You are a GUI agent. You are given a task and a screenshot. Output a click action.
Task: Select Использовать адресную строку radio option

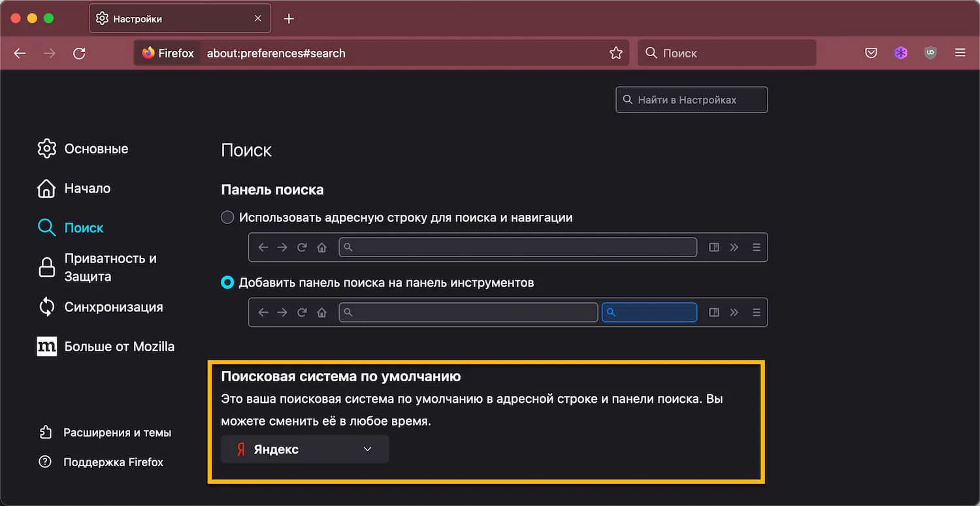[227, 217]
